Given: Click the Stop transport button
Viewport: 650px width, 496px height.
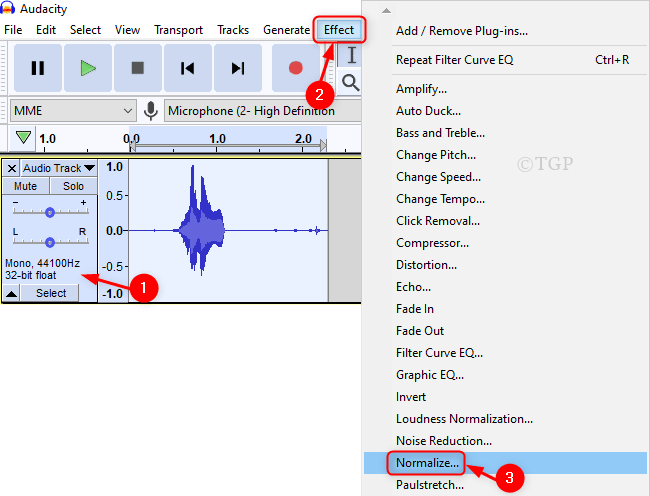Looking at the screenshot, I should coord(138,68).
